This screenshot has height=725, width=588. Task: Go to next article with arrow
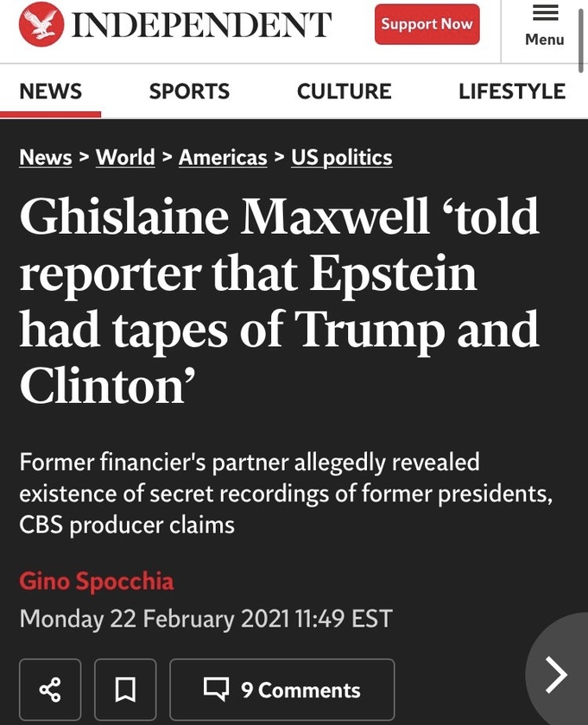pos(557,674)
